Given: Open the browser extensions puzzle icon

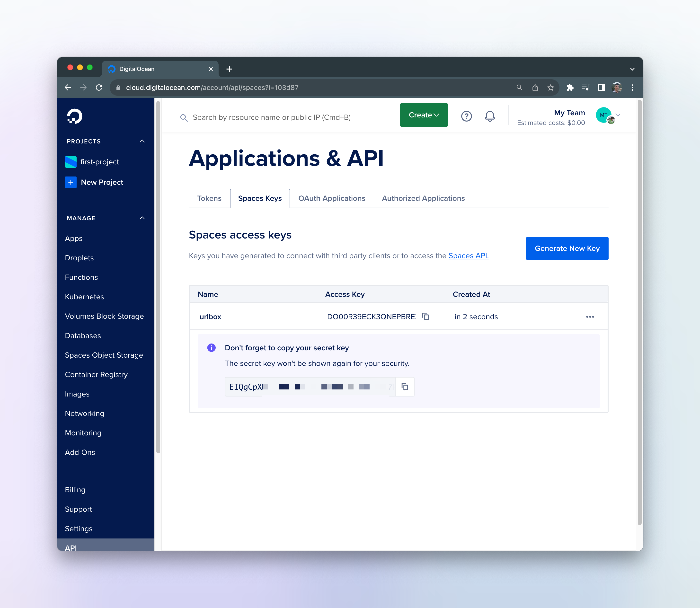Looking at the screenshot, I should tap(570, 88).
